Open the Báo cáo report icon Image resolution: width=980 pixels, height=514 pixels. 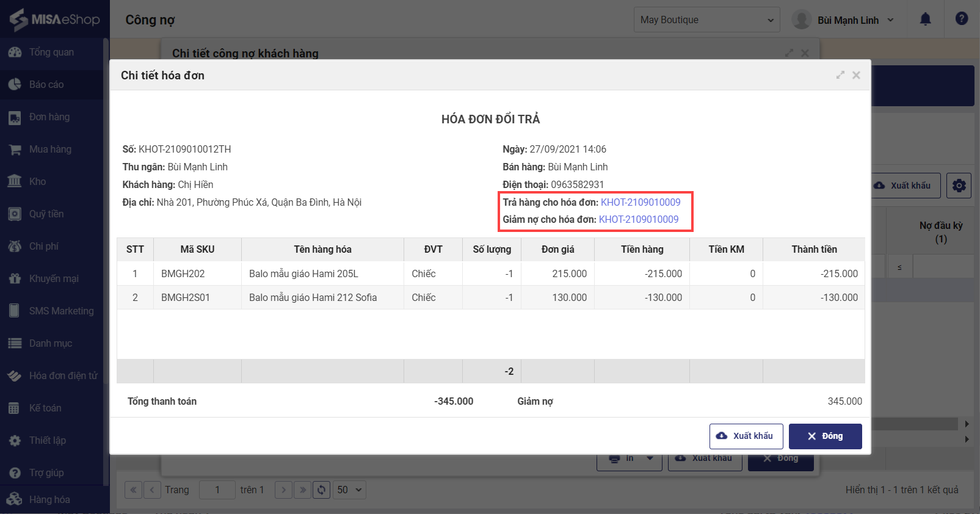point(15,84)
